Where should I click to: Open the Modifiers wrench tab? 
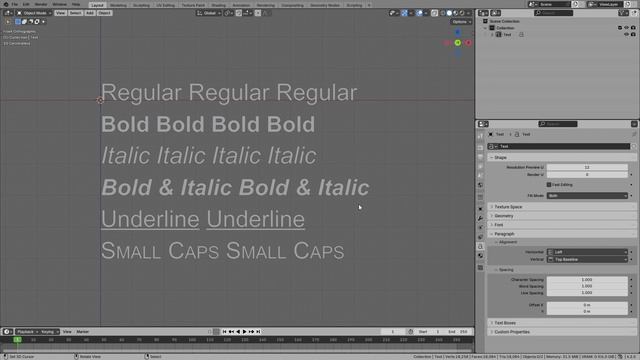pos(480,218)
